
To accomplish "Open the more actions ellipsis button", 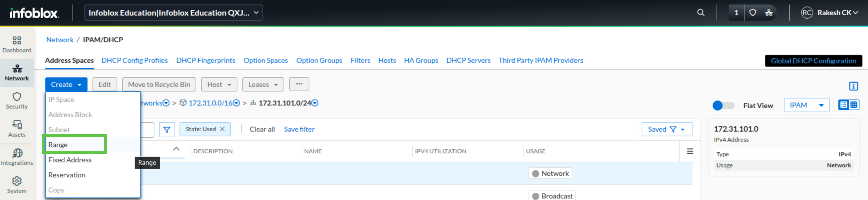I will [x=299, y=84].
